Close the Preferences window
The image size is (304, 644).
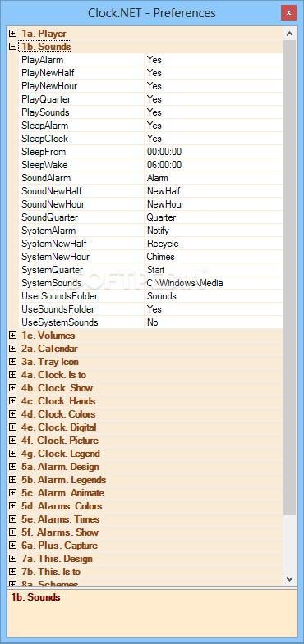click(x=288, y=13)
